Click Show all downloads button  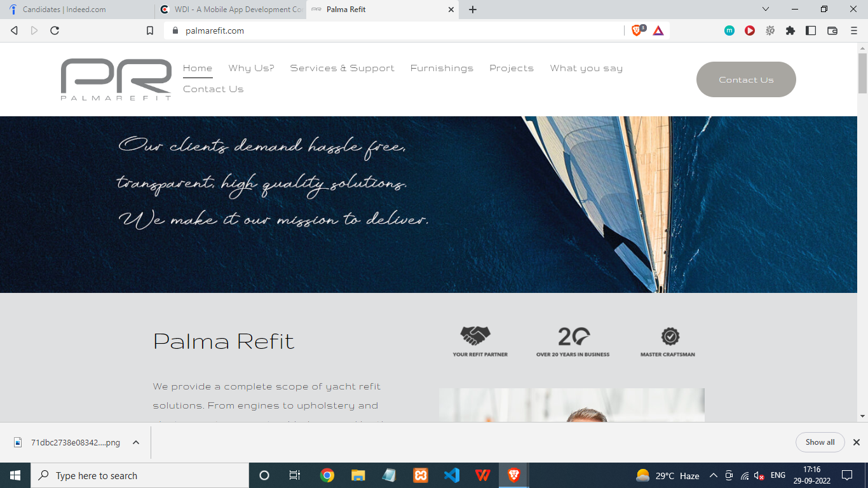[820, 442]
